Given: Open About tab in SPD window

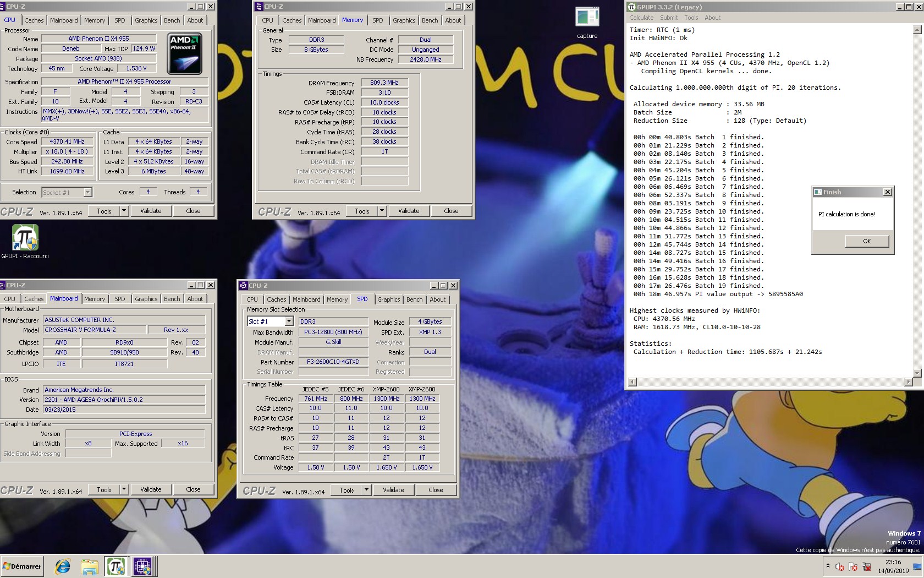Looking at the screenshot, I should click(438, 299).
